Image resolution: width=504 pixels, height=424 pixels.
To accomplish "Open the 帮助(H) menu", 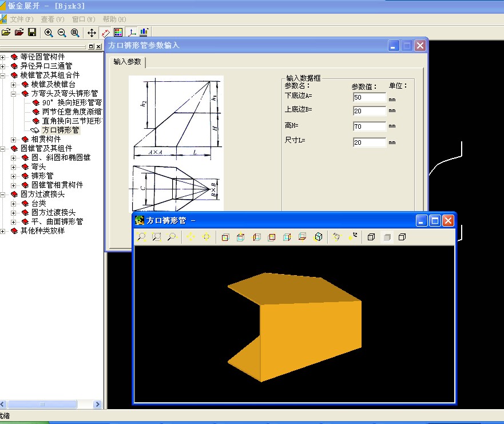I will 114,19.
